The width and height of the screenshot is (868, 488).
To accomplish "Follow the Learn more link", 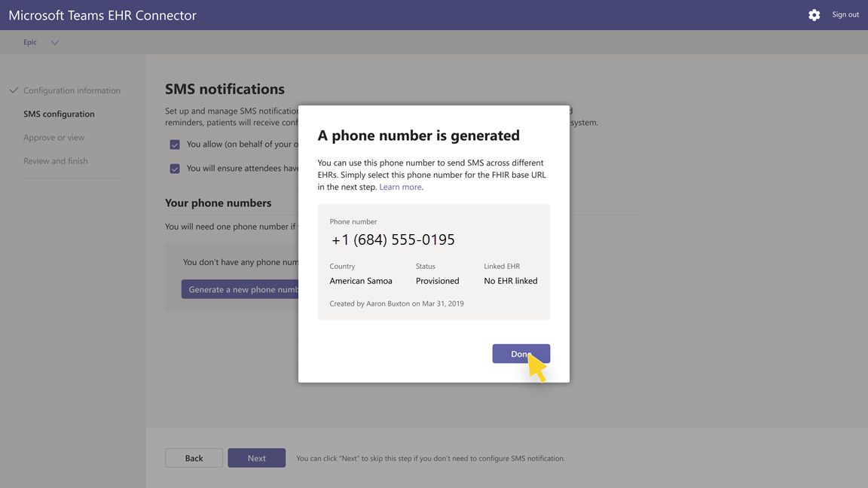I will [400, 187].
